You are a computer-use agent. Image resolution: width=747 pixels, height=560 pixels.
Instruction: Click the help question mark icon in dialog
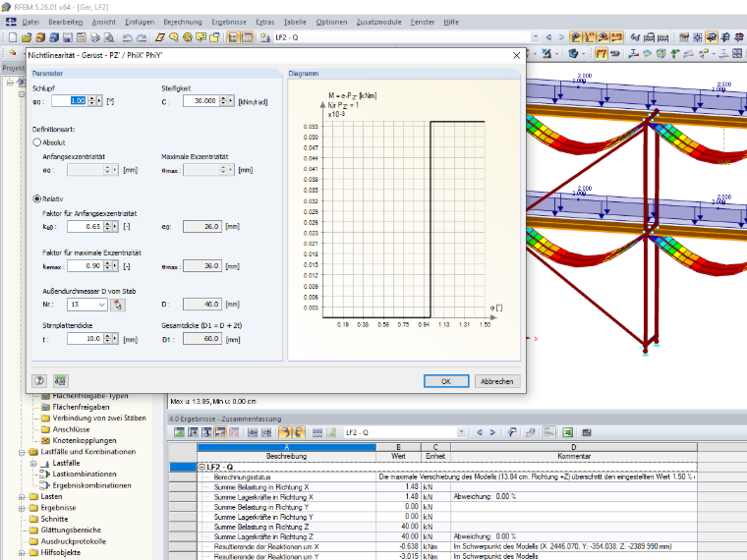(x=39, y=380)
